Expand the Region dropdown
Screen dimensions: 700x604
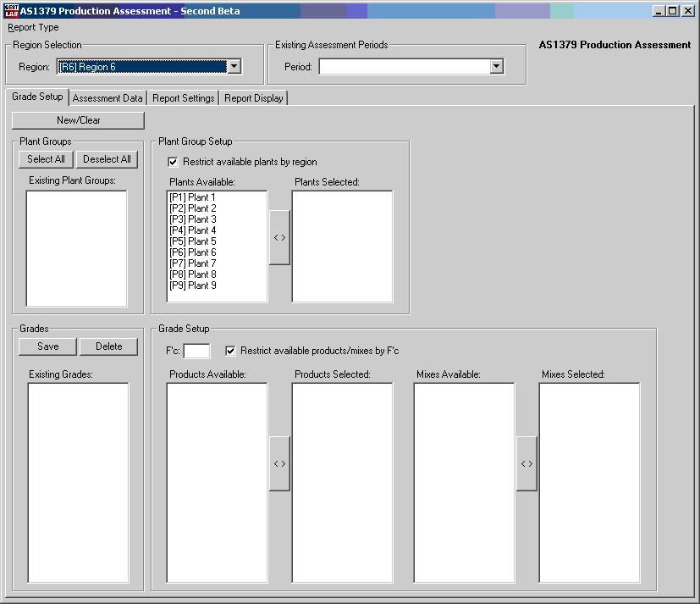point(234,67)
